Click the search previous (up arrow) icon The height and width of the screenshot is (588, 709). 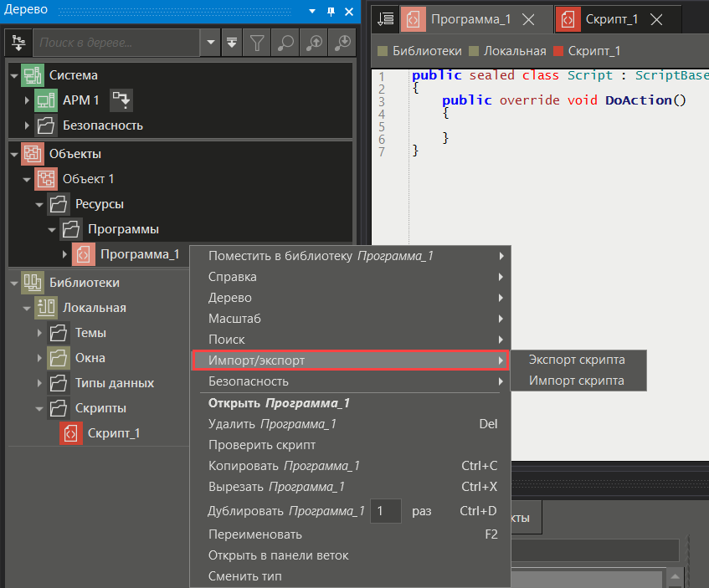point(314,42)
